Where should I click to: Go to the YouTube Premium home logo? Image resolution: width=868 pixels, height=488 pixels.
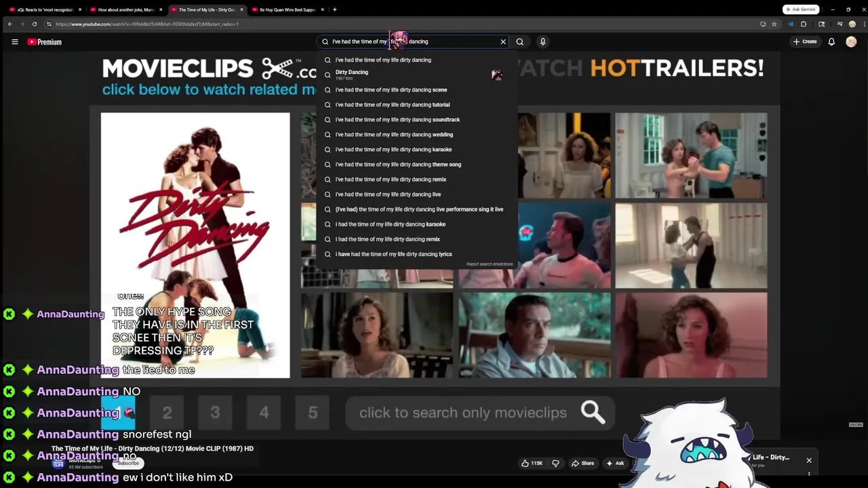tap(45, 42)
